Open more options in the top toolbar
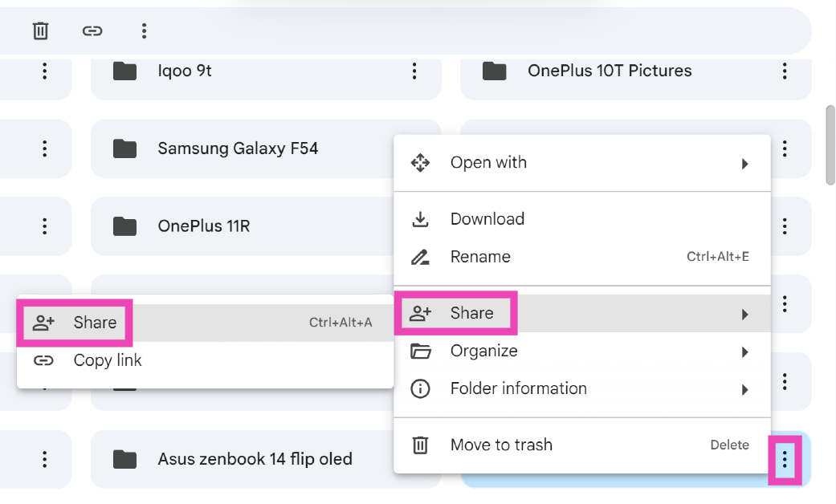This screenshot has width=836, height=504. (x=144, y=31)
